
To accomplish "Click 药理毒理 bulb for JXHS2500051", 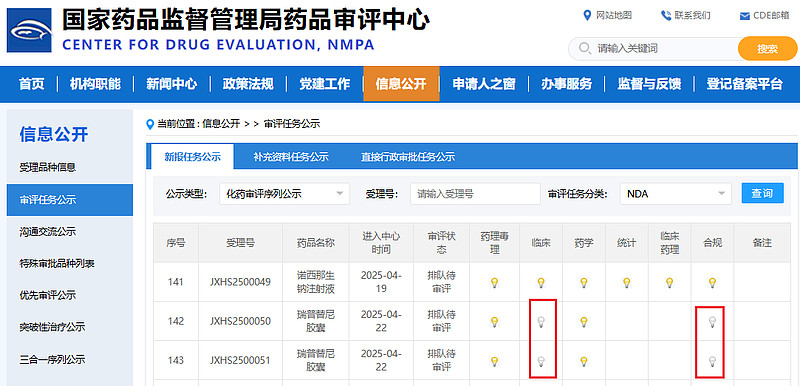I will tap(494, 361).
